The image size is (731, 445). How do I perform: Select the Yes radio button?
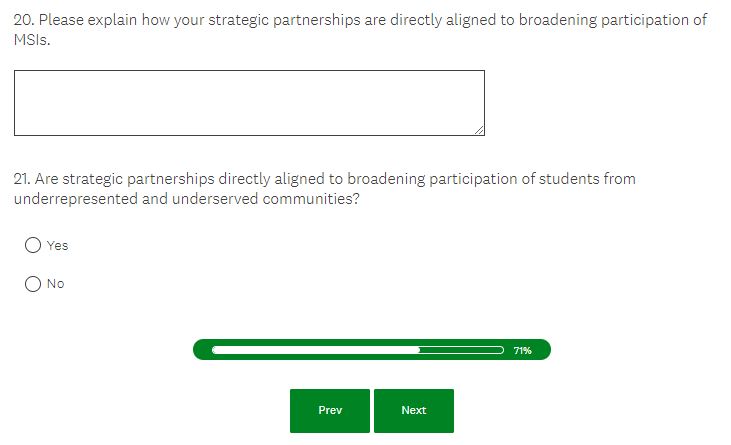coord(33,245)
